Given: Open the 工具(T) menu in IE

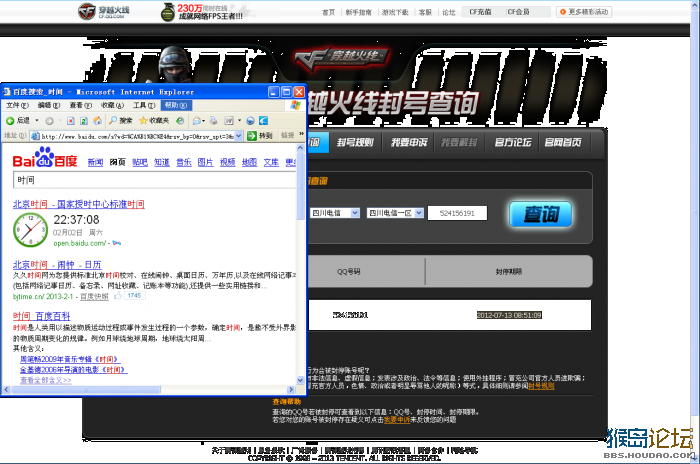Looking at the screenshot, I should click(144, 105).
